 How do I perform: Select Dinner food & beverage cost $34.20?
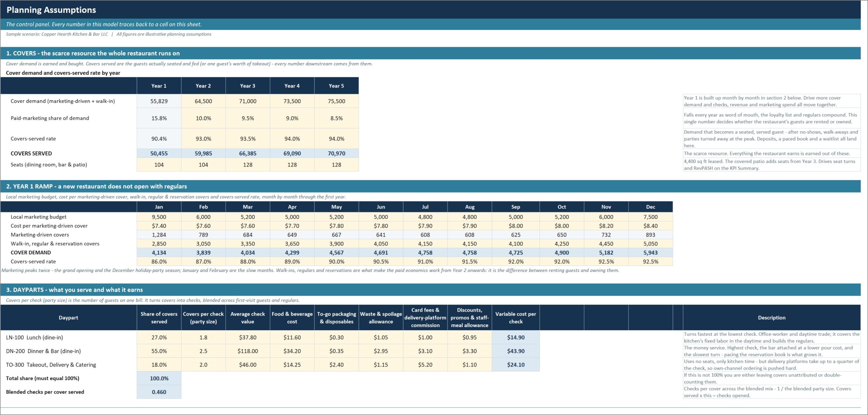pos(292,351)
